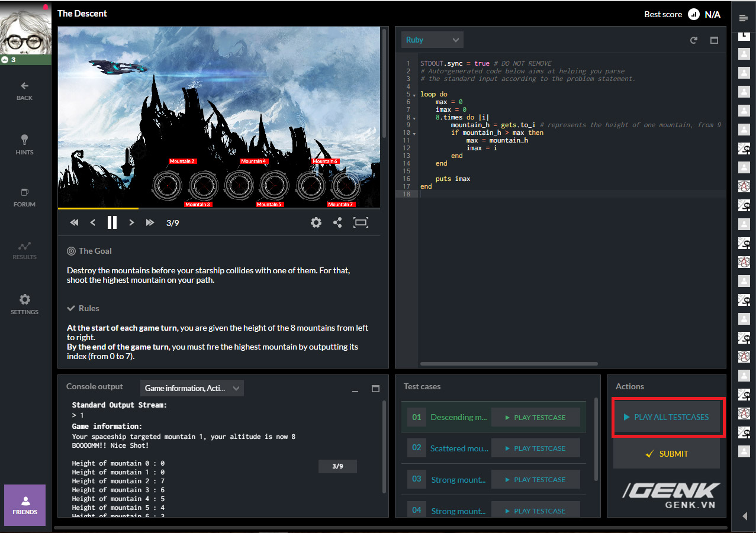Enter fullscreen mode for game viewer

[361, 222]
